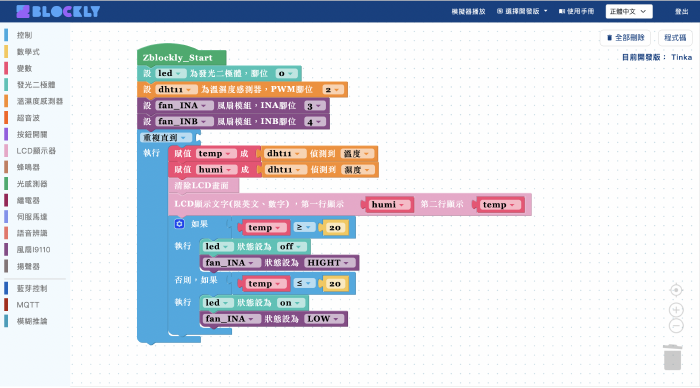Click the 全部刪除 delete-all button
Image resolution: width=700 pixels, height=388 pixels.
(x=625, y=38)
